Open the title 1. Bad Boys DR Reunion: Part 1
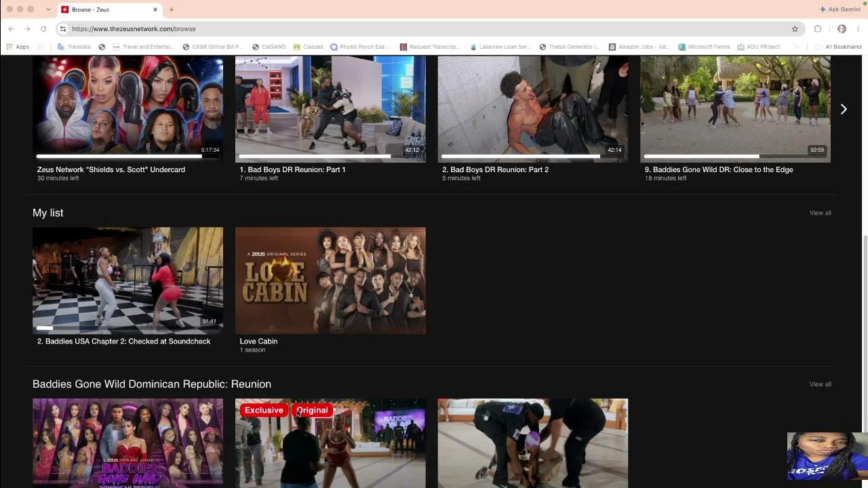 click(x=292, y=169)
